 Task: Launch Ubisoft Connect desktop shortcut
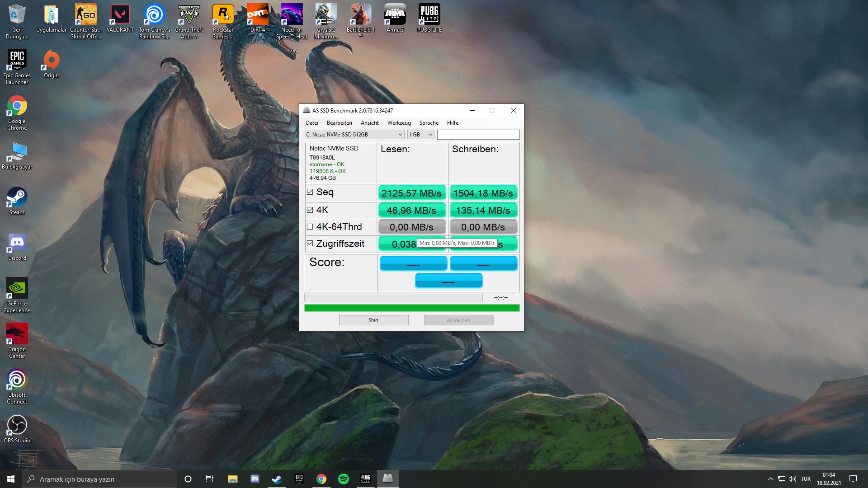click(x=17, y=386)
